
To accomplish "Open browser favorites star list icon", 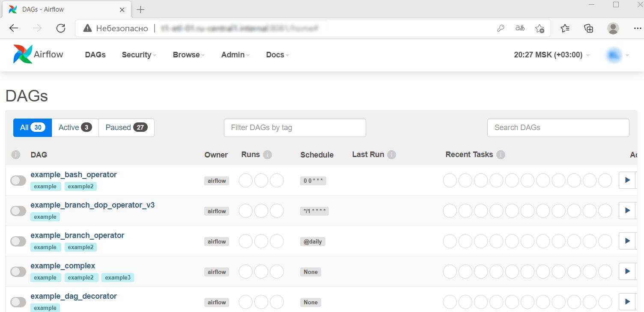I will point(565,28).
